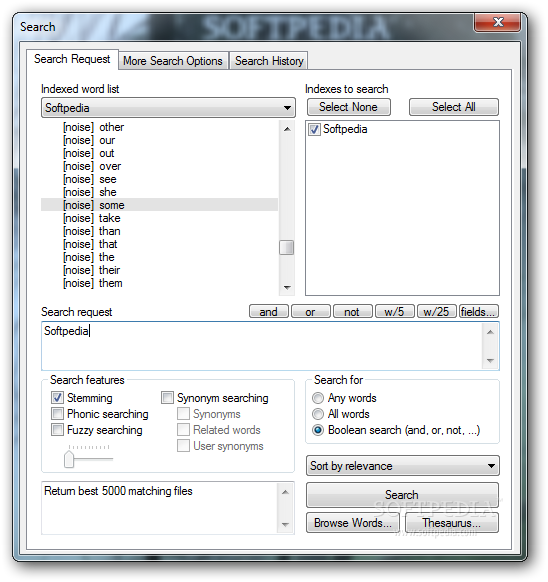The image size is (548, 582).
Task: Enable Fuzzy searching
Action: click(57, 430)
